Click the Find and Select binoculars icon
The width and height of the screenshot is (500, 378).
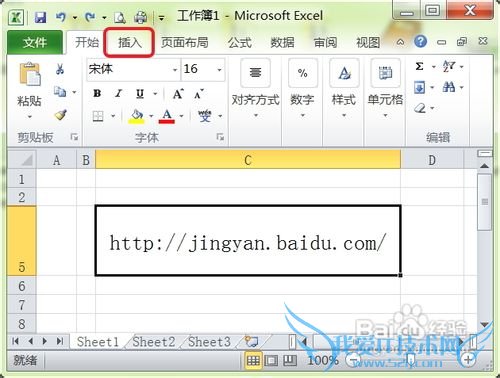449,88
